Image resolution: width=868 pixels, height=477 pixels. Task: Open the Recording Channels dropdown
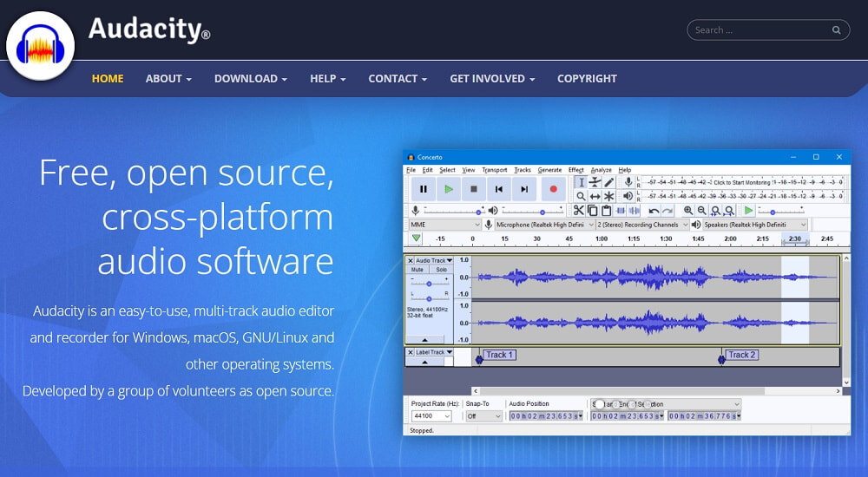pyautogui.click(x=642, y=225)
